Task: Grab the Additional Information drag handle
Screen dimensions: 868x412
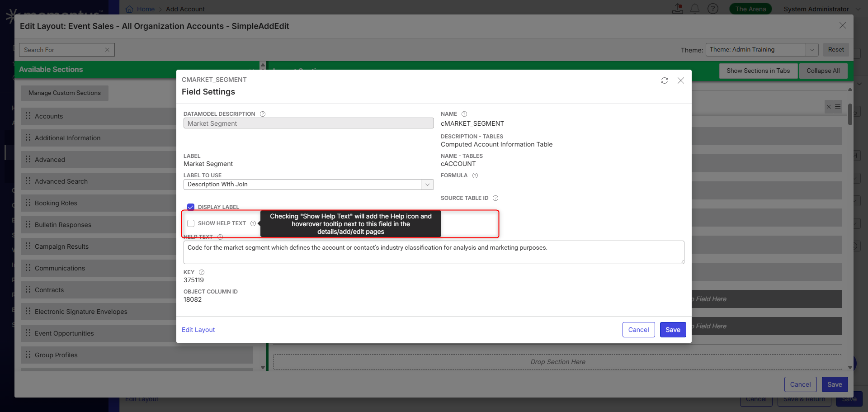Action: [28, 137]
